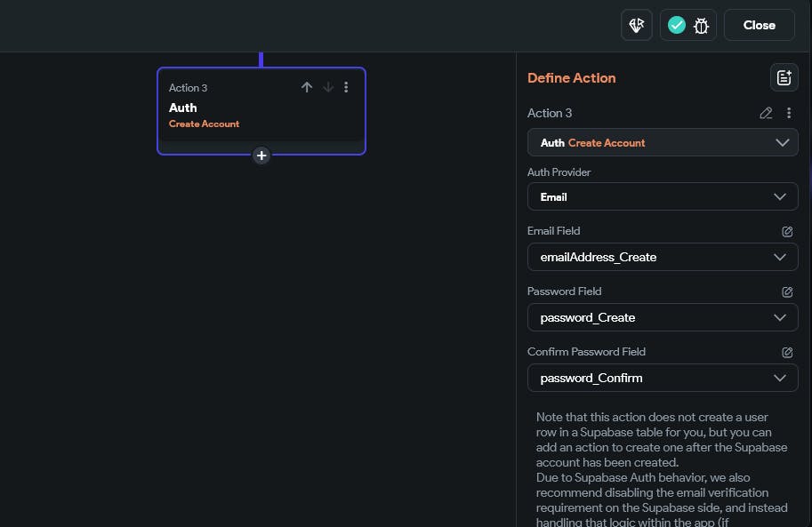The width and height of the screenshot is (812, 527).
Task: Click edit icon next to Password Field
Action: coord(787,291)
